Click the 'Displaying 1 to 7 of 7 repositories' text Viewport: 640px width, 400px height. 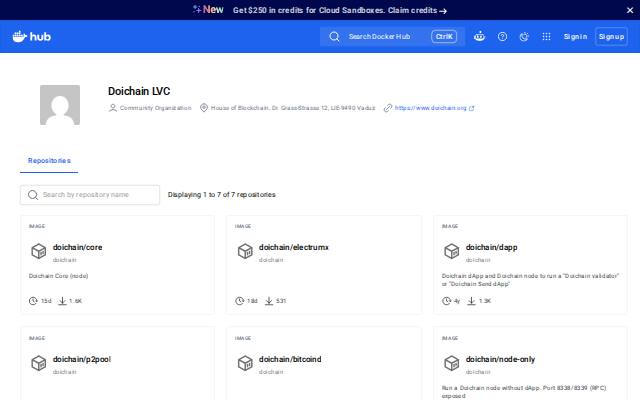pyautogui.click(x=222, y=195)
